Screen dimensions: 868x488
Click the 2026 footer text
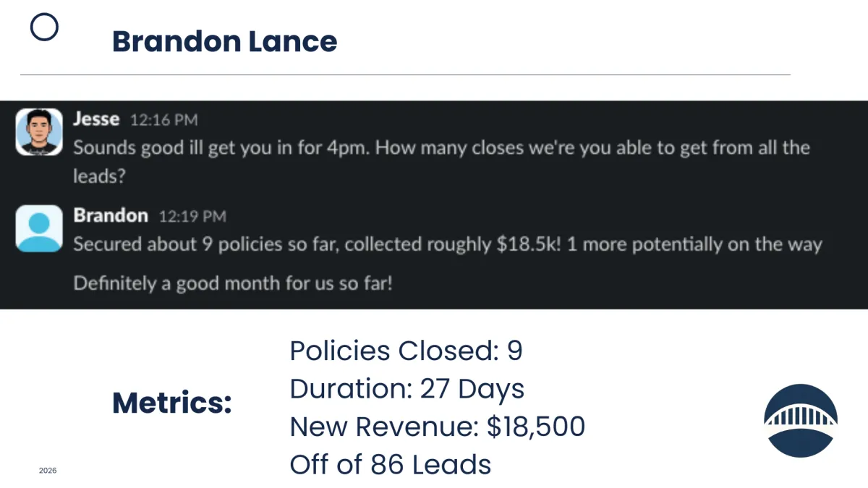(48, 471)
